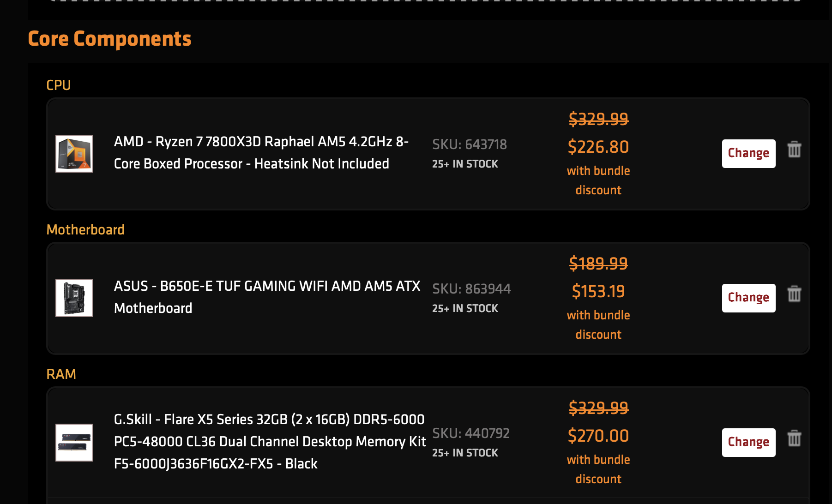Click SKU 863944 for the motherboard
Image resolution: width=832 pixels, height=504 pixels.
point(471,289)
